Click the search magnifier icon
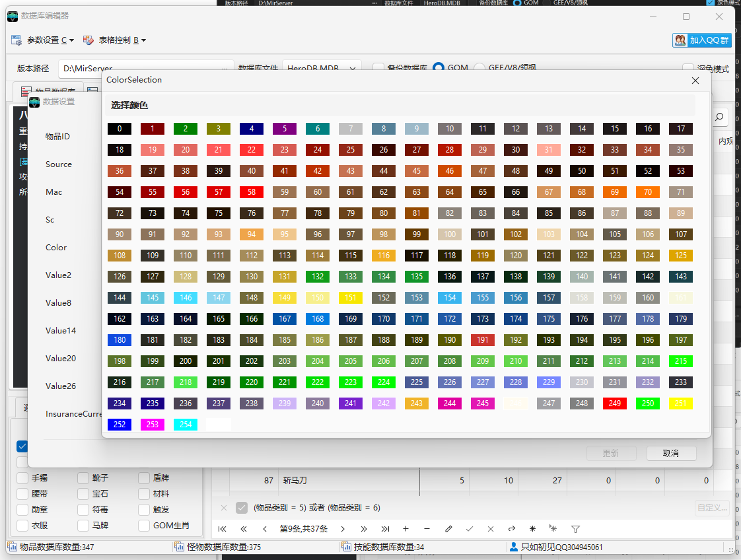Screen dimensions: 741x560 719,117
